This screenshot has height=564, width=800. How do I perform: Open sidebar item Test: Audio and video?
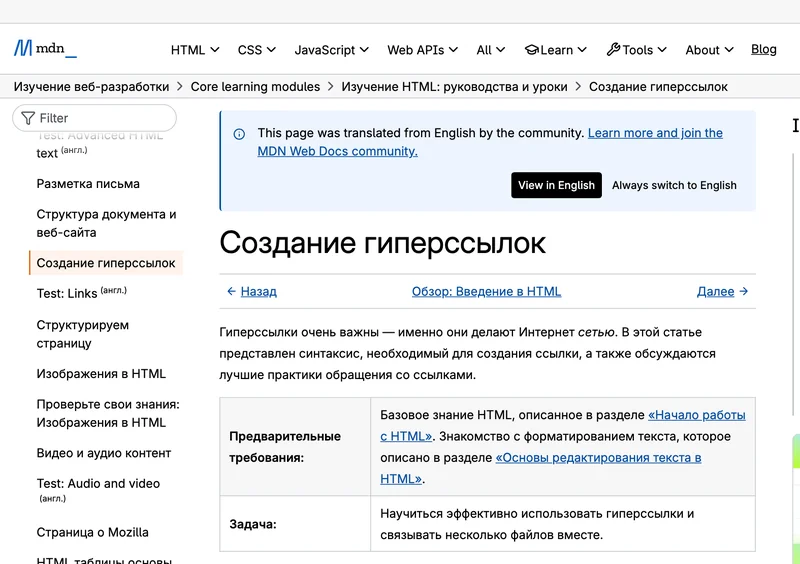pyautogui.click(x=98, y=490)
